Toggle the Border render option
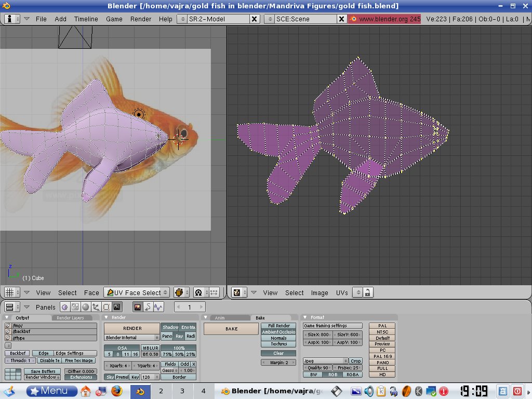This screenshot has width=532, height=399. [x=179, y=378]
